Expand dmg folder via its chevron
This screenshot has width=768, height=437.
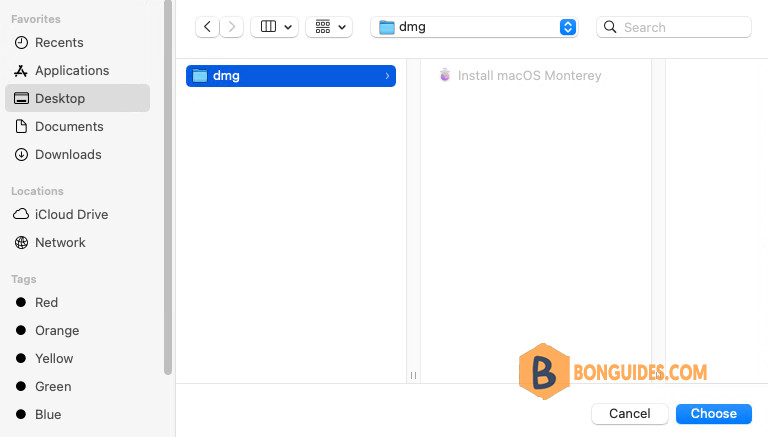pos(387,76)
